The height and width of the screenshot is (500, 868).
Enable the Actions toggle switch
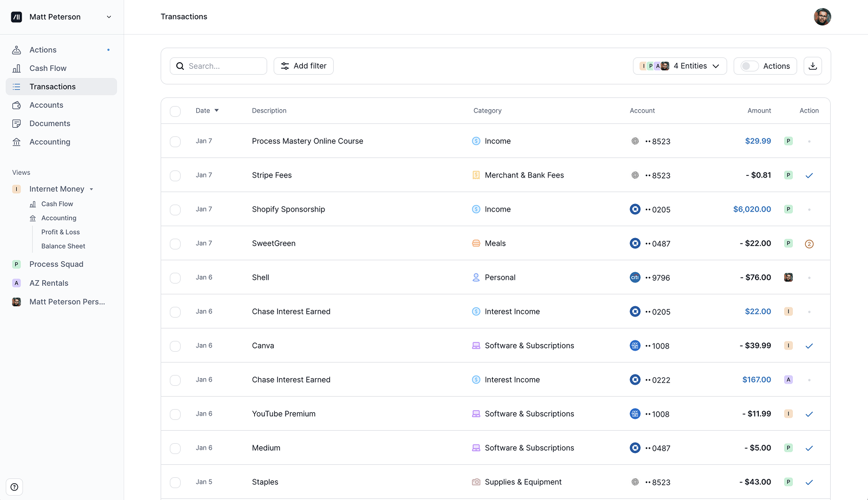click(748, 65)
